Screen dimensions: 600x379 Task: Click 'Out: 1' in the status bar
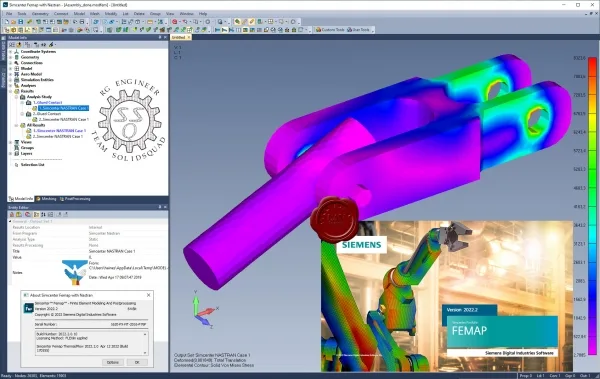[585, 376]
